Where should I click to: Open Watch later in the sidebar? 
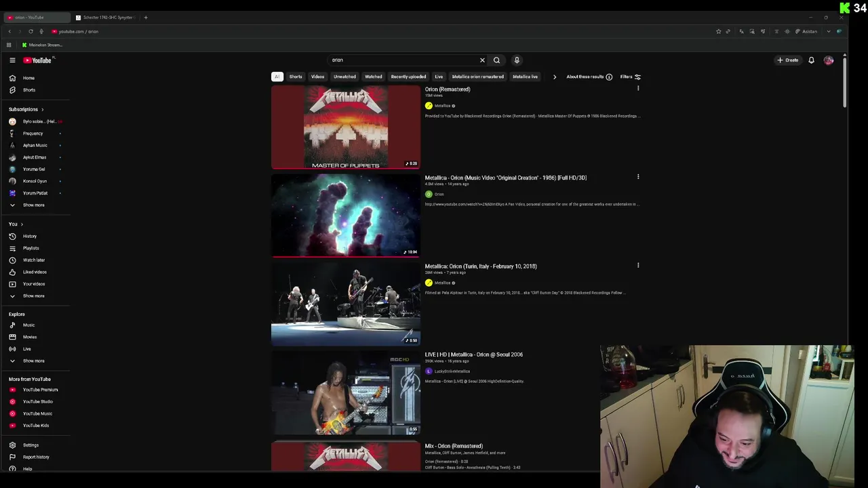coord(35,260)
